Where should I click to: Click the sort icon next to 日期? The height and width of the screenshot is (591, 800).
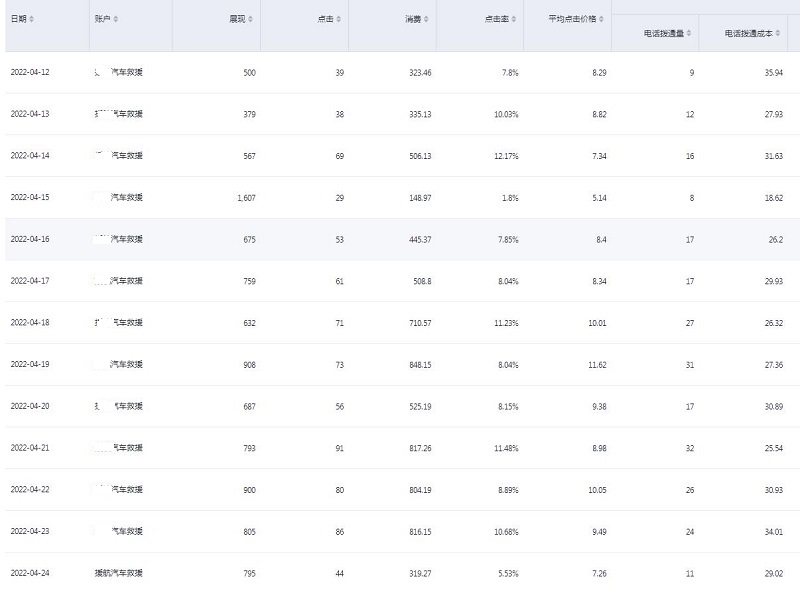pos(31,19)
